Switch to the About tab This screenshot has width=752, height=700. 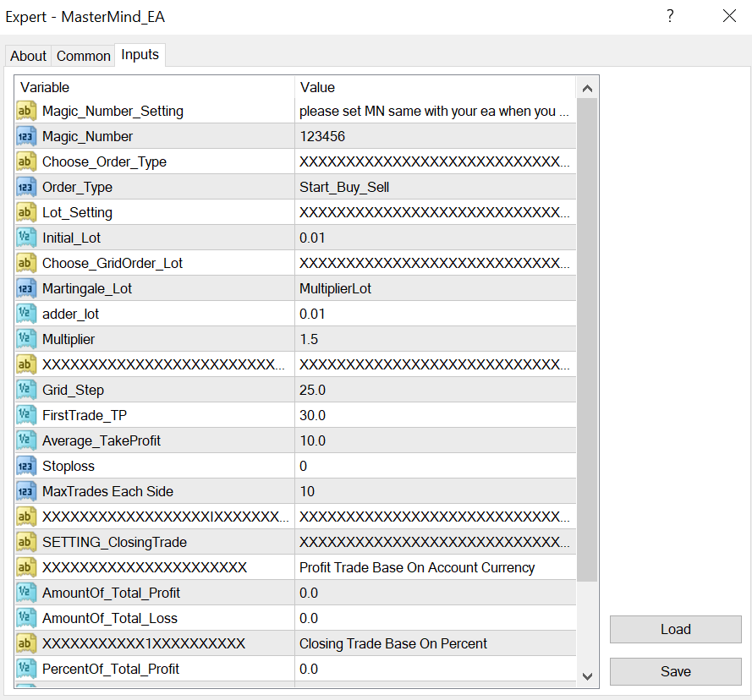(28, 56)
